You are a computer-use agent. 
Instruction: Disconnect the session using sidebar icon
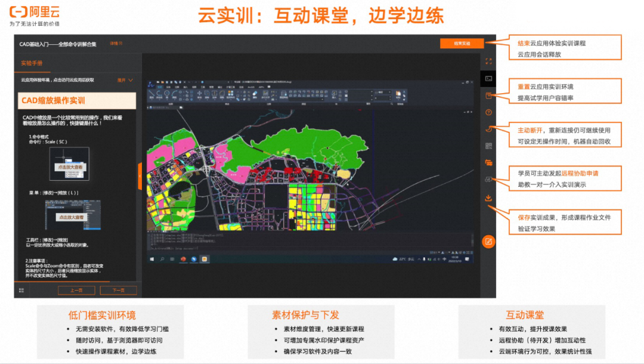pyautogui.click(x=488, y=129)
